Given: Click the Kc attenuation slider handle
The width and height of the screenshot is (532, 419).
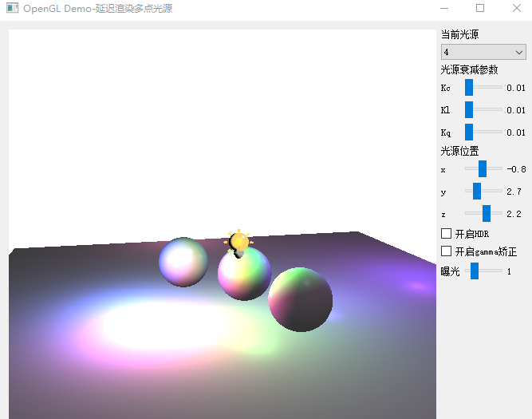Looking at the screenshot, I should coord(469,87).
